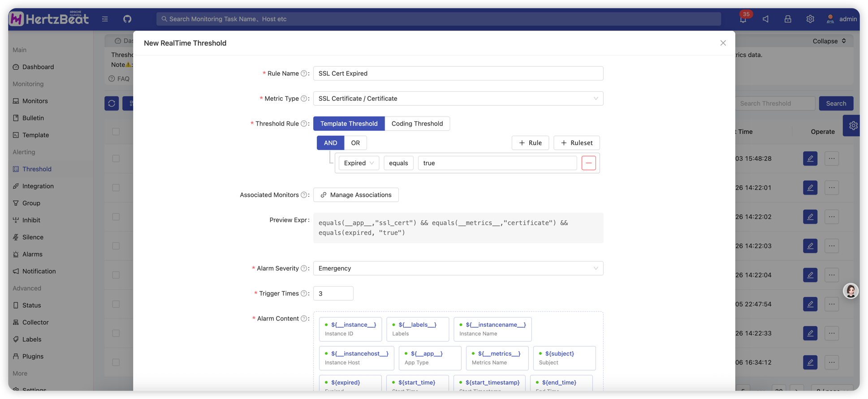This screenshot has height=399, width=868.
Task: Check the first table row checkbox
Action: coord(116,159)
